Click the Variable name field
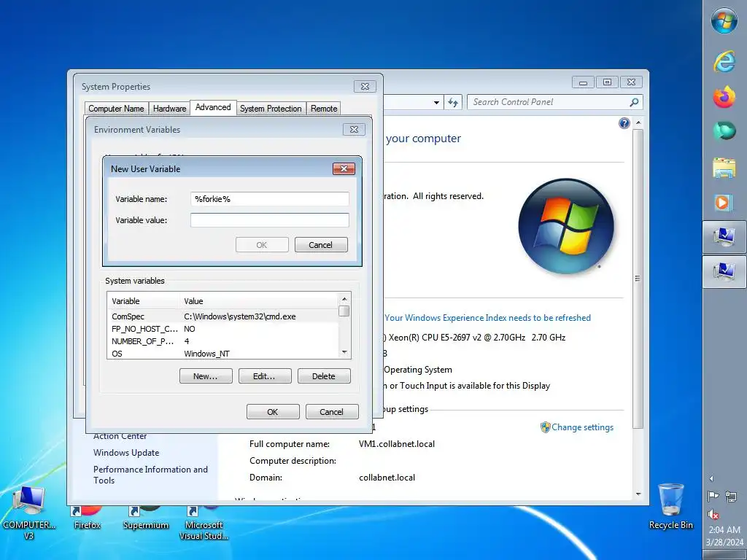 (x=270, y=199)
